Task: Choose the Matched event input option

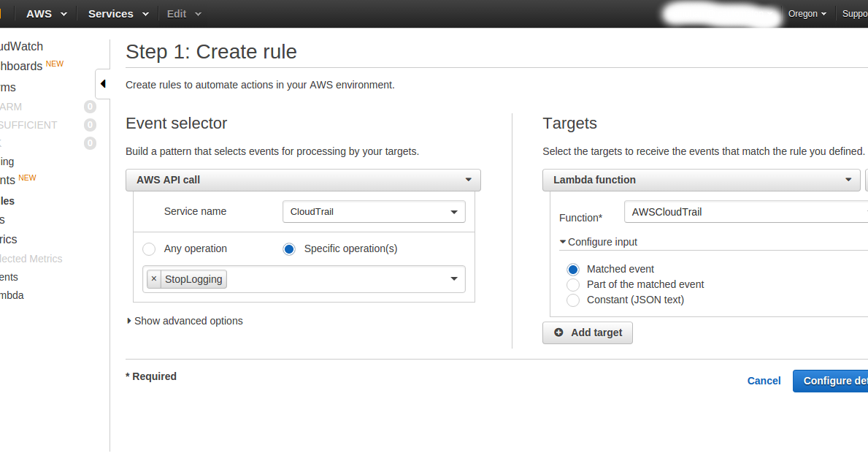Action: [x=573, y=269]
